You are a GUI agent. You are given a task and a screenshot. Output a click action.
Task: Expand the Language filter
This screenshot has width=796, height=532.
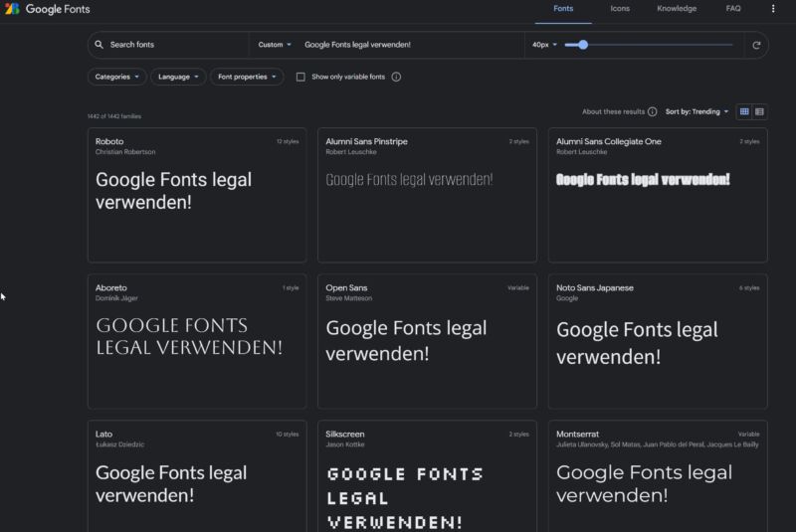click(x=178, y=78)
